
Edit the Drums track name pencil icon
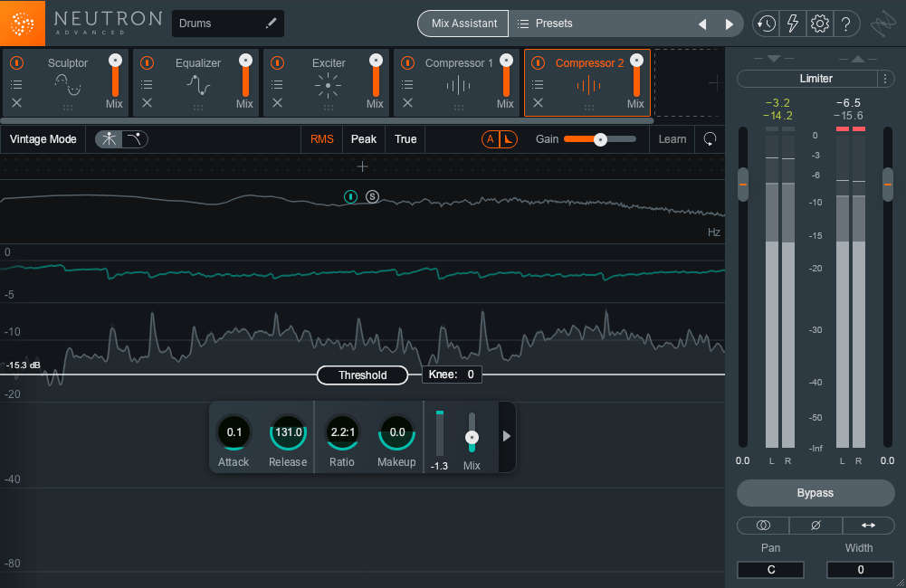(271, 24)
